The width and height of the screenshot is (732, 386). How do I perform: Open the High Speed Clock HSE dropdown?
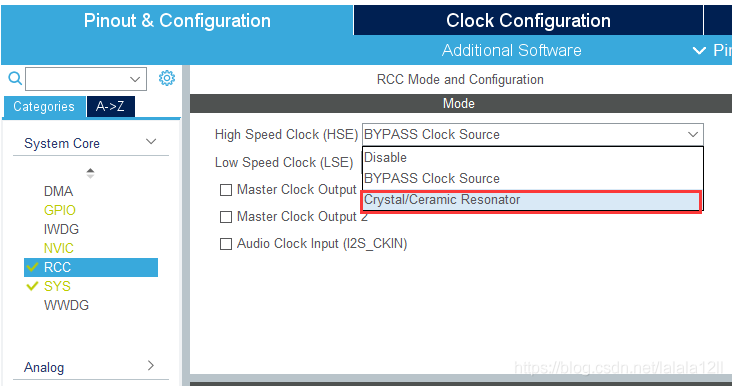pyautogui.click(x=533, y=134)
